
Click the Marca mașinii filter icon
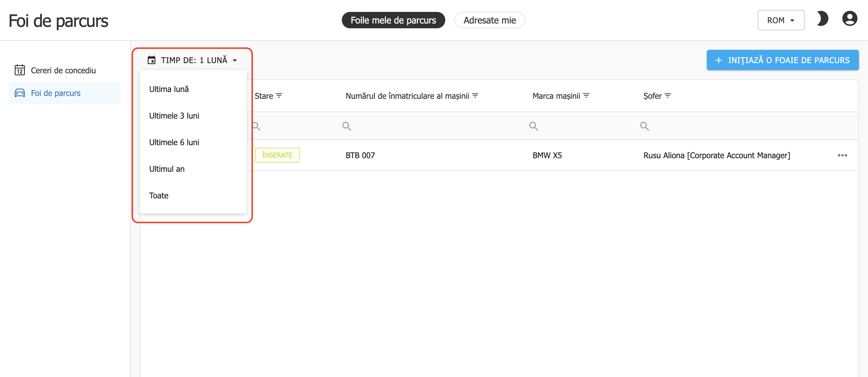tap(586, 96)
